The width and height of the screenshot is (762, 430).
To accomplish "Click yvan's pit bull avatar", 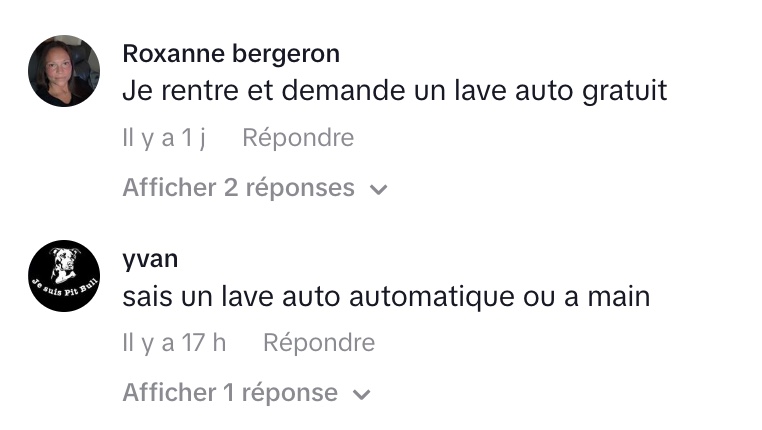I will point(64,276).
